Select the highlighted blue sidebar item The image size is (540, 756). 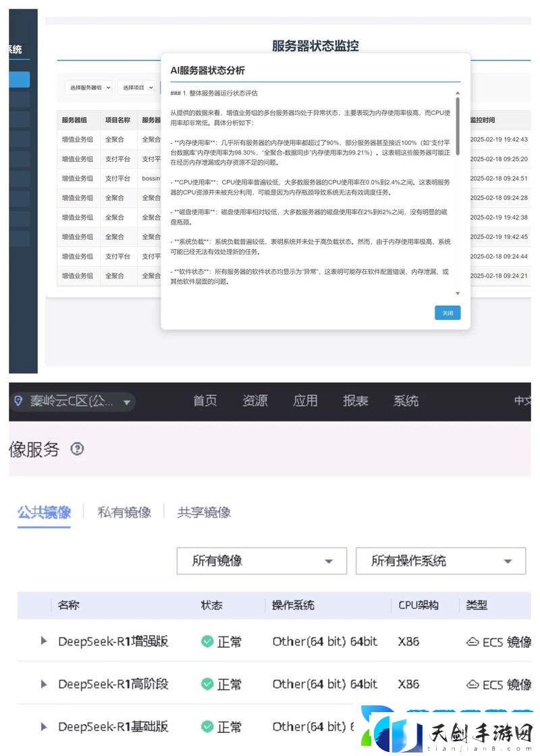(20, 80)
